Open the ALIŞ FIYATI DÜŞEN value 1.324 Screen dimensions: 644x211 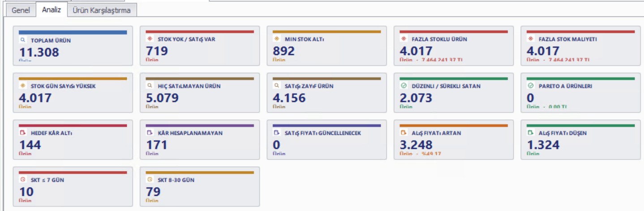tap(543, 145)
